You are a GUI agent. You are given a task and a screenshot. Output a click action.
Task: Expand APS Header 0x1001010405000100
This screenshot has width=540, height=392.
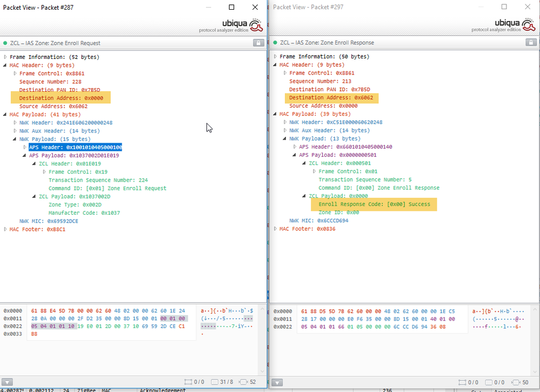click(x=25, y=147)
